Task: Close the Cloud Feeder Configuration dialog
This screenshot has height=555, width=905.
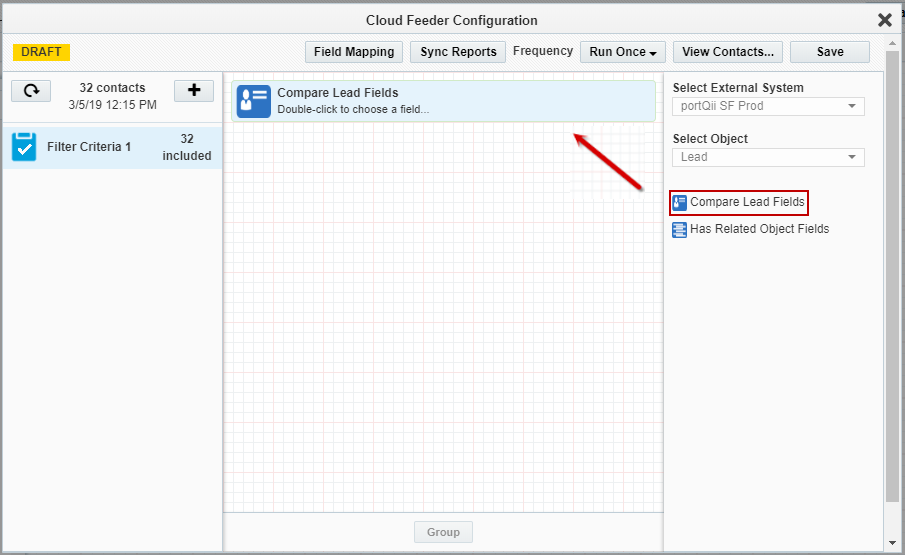Action: click(x=885, y=20)
